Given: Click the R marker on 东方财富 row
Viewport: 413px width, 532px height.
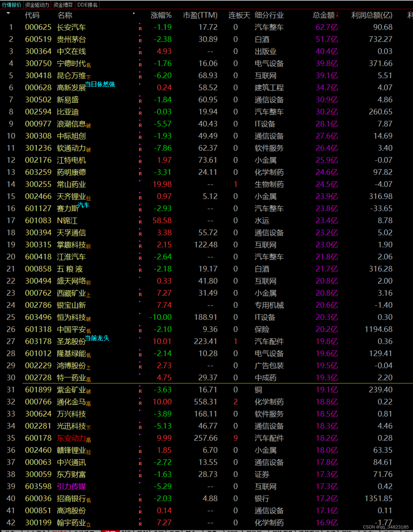Looking at the screenshot, I should pos(140,475).
